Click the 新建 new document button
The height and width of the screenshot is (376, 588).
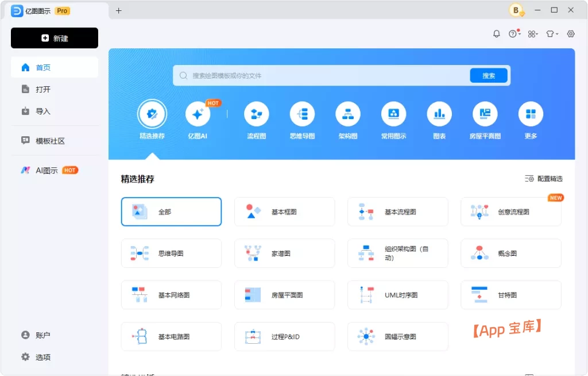[55, 38]
